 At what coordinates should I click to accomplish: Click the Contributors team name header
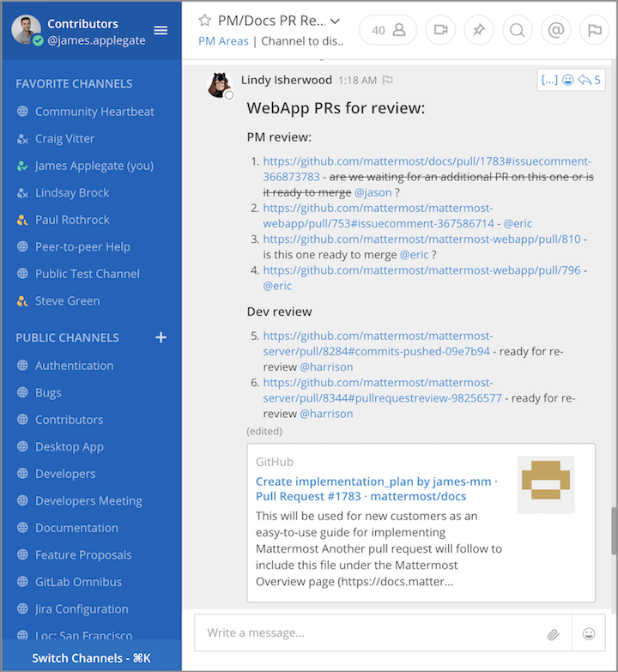(x=82, y=23)
